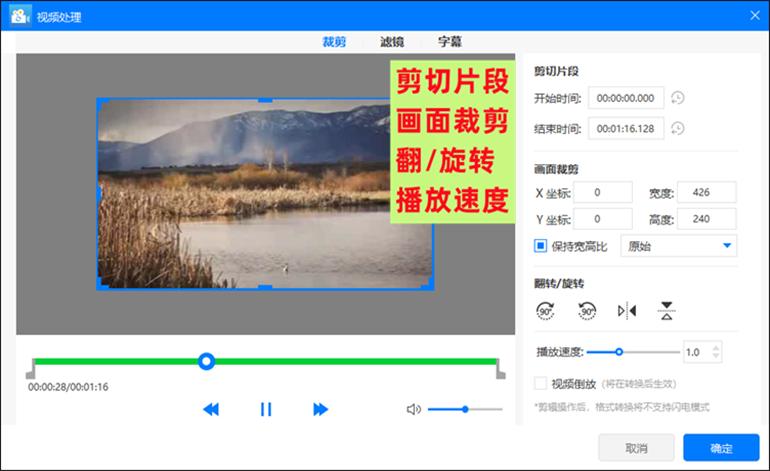770x471 pixels.
Task: Click the video processing app icon
Action: pyautogui.click(x=20, y=16)
